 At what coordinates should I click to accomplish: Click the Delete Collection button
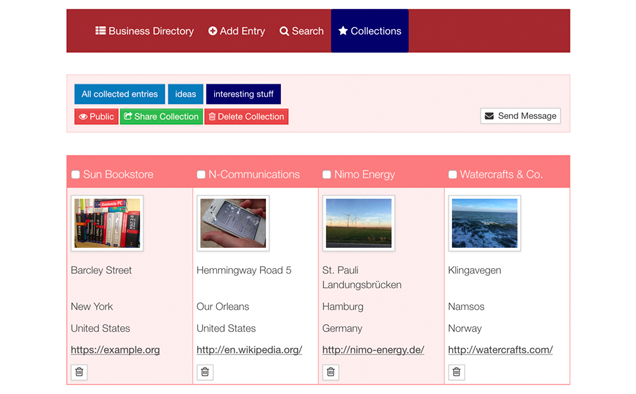click(x=247, y=116)
